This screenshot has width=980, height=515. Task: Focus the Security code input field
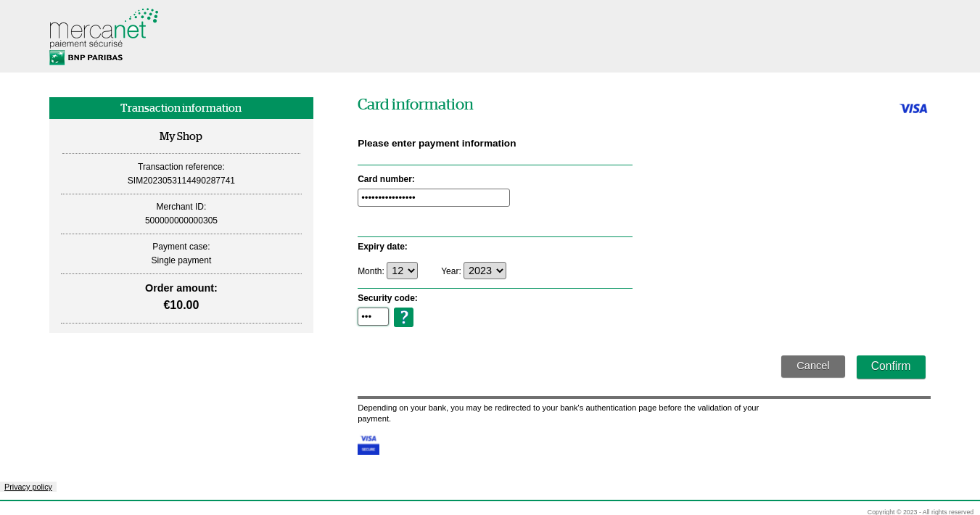pos(373,316)
